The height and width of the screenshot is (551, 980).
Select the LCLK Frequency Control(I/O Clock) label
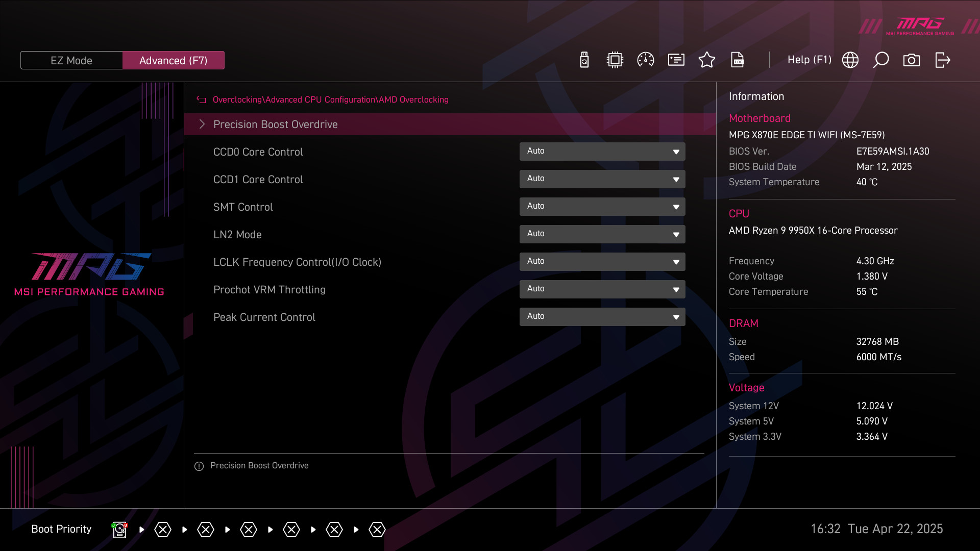pos(298,262)
